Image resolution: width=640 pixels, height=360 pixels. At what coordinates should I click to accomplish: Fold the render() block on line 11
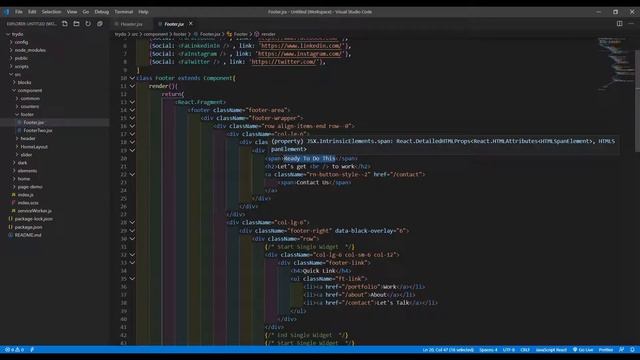(132, 86)
